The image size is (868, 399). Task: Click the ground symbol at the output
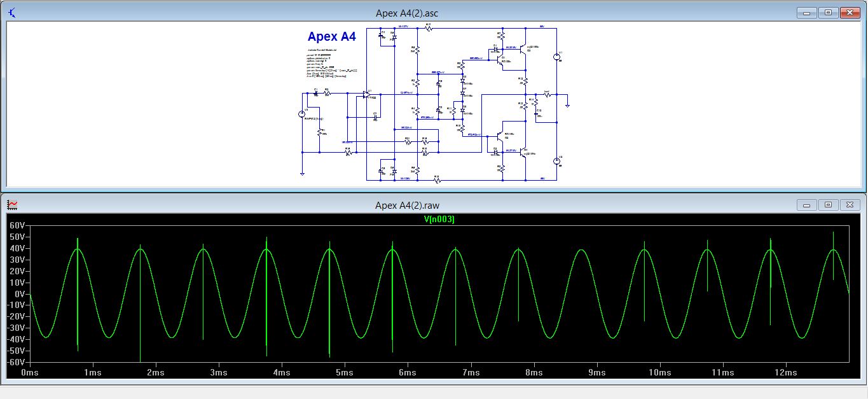pos(567,106)
